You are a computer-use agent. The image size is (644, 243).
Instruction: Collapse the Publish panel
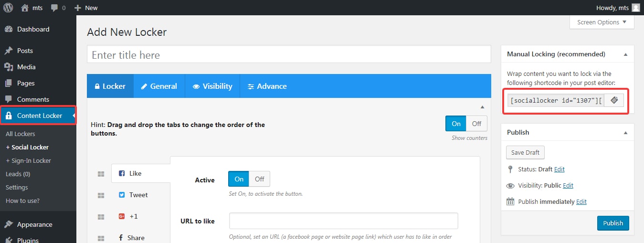click(625, 133)
